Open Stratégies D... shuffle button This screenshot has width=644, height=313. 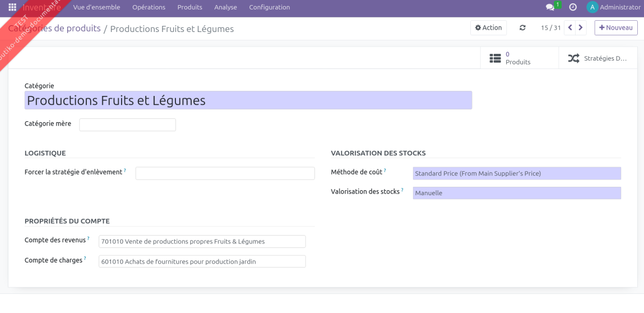pos(597,58)
